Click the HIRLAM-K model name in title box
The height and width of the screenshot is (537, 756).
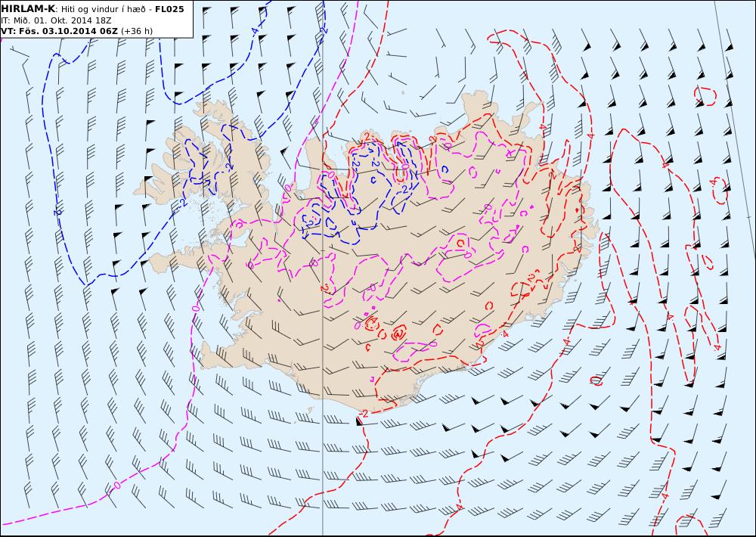[x=28, y=9]
